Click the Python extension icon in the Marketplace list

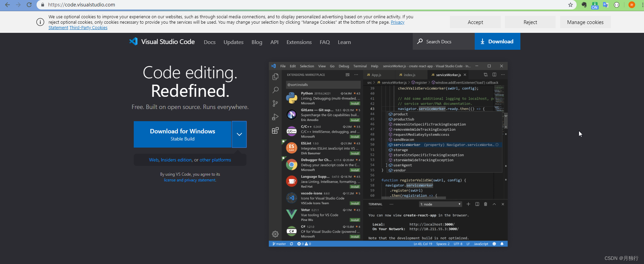[292, 98]
